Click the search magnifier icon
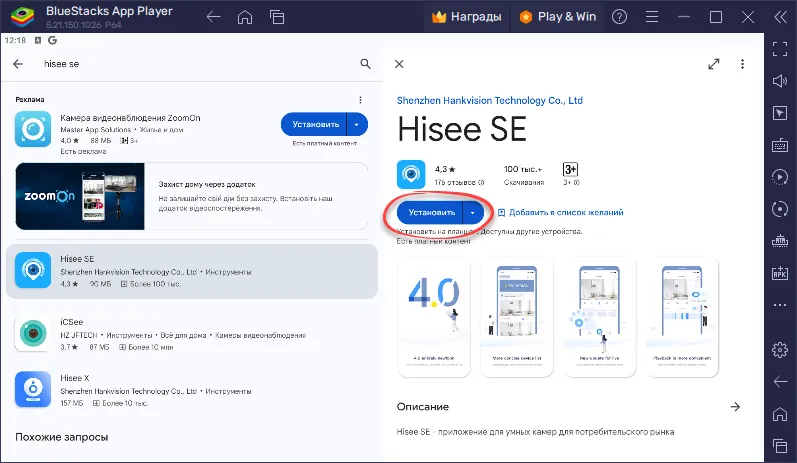Viewport: 797px width, 463px height. (365, 64)
